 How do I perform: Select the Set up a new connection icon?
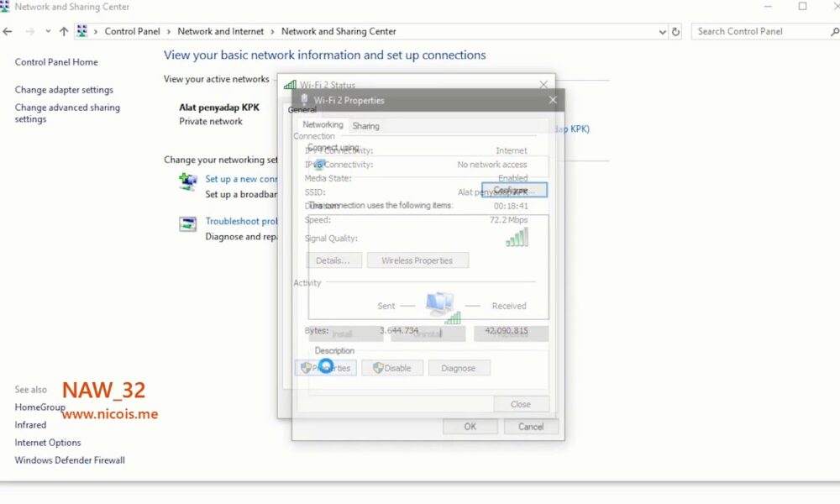(186, 181)
